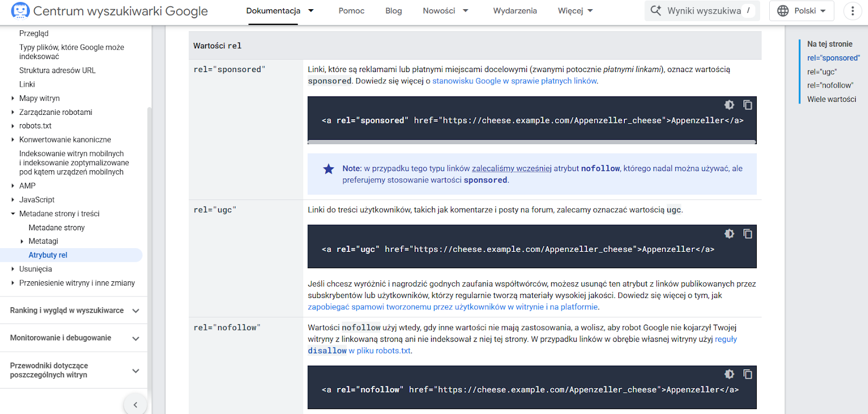Collapse the left navigation sidebar
The width and height of the screenshot is (868, 414).
tap(135, 404)
